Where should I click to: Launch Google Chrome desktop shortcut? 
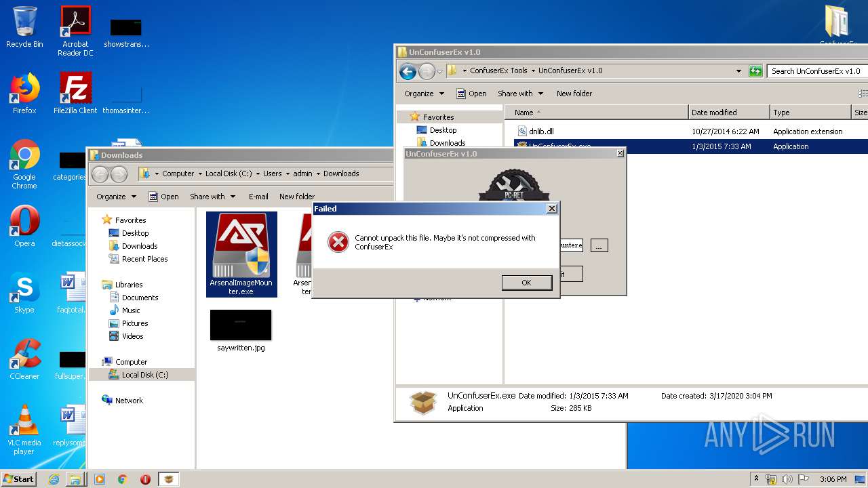[24, 164]
